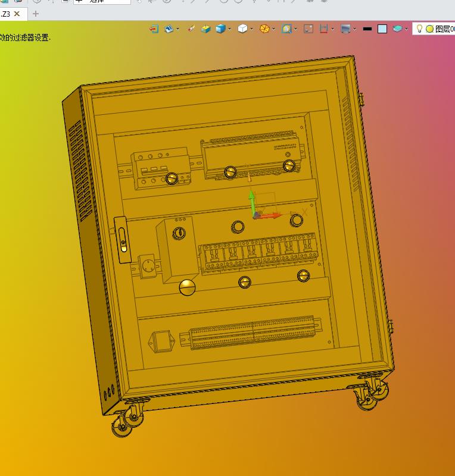
Task: Open the teal layer icon dropdown
Action: [x=406, y=29]
